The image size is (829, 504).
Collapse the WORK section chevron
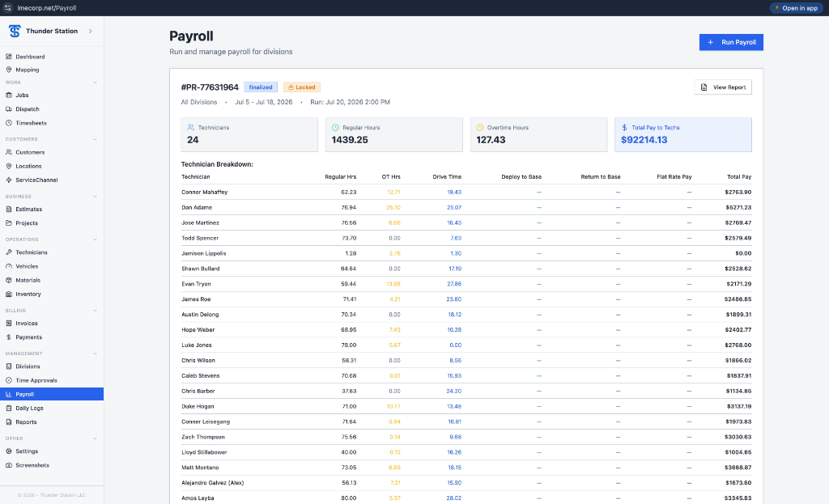pyautogui.click(x=96, y=83)
